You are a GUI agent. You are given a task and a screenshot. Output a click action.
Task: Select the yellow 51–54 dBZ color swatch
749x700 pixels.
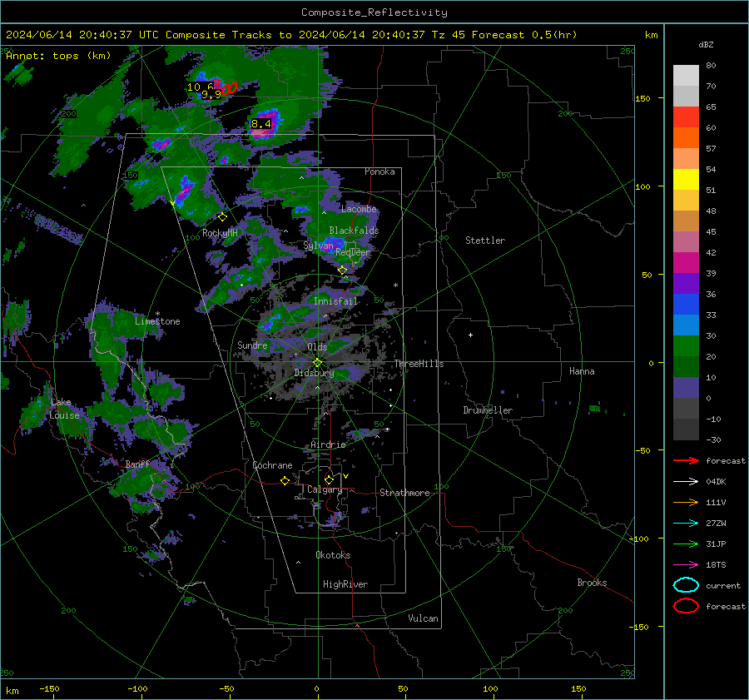pyautogui.click(x=686, y=180)
